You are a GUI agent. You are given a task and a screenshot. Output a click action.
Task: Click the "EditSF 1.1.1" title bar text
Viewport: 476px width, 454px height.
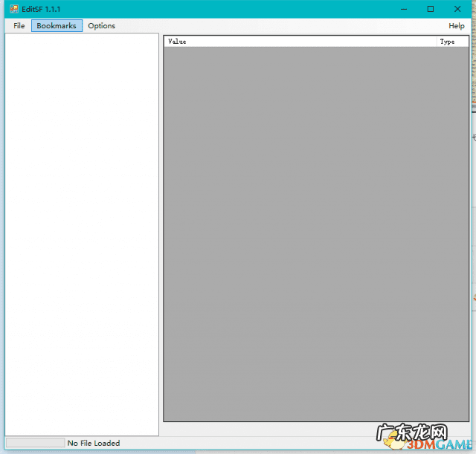(x=42, y=9)
